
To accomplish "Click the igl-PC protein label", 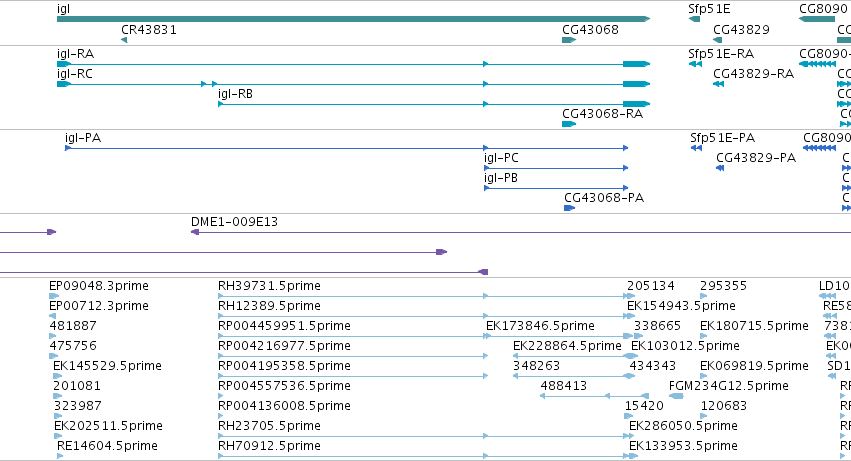I will [501, 158].
